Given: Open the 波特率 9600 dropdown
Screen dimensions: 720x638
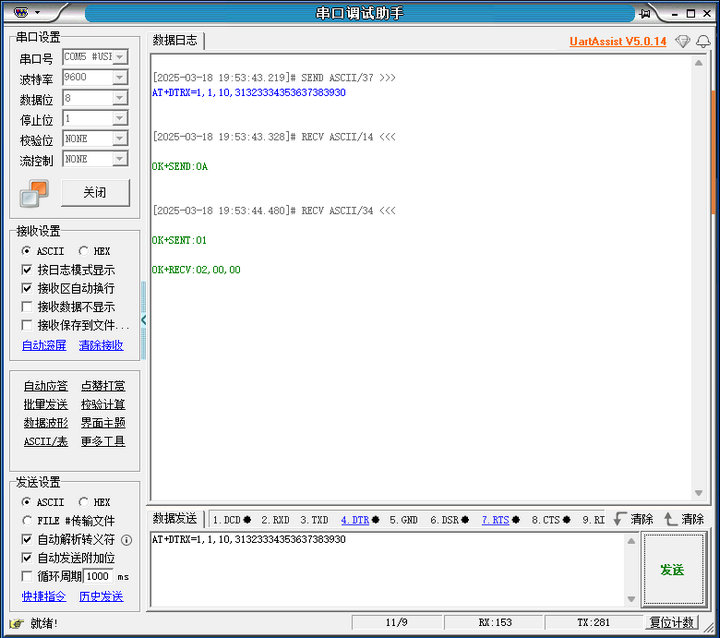Looking at the screenshot, I should point(120,78).
